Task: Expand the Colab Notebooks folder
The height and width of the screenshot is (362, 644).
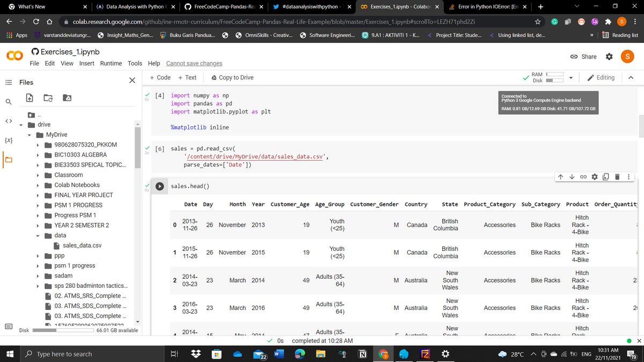Action: coord(39,185)
